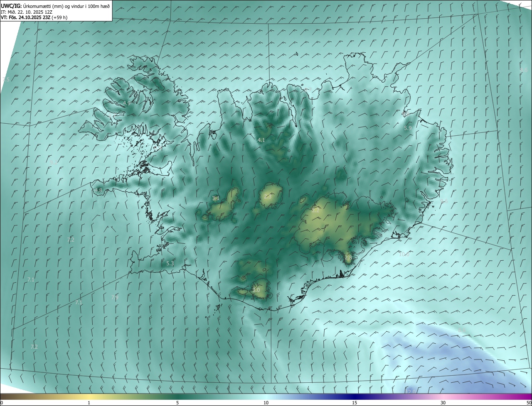Click the 4.9 value over the Westfjords
Image resolution: width=532 pixels, height=406 pixels.
tap(126, 103)
